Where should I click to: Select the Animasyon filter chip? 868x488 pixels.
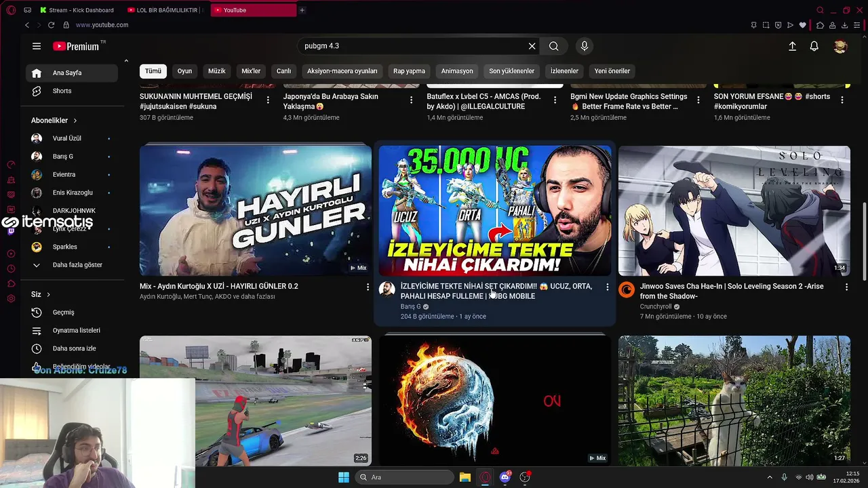click(x=457, y=71)
